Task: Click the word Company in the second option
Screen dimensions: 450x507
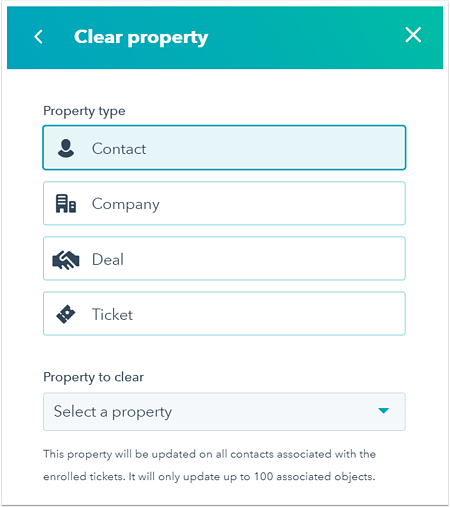Action: point(126,204)
